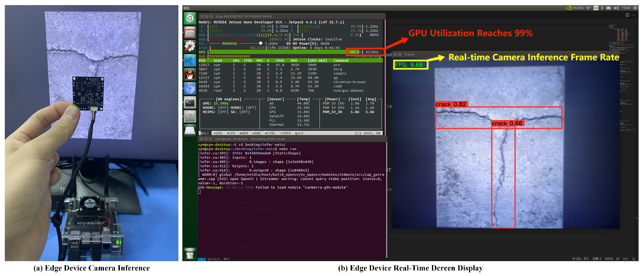The height and width of the screenshot is (276, 644).
Task: Open the En input language menu
Action: (x=596, y=8)
